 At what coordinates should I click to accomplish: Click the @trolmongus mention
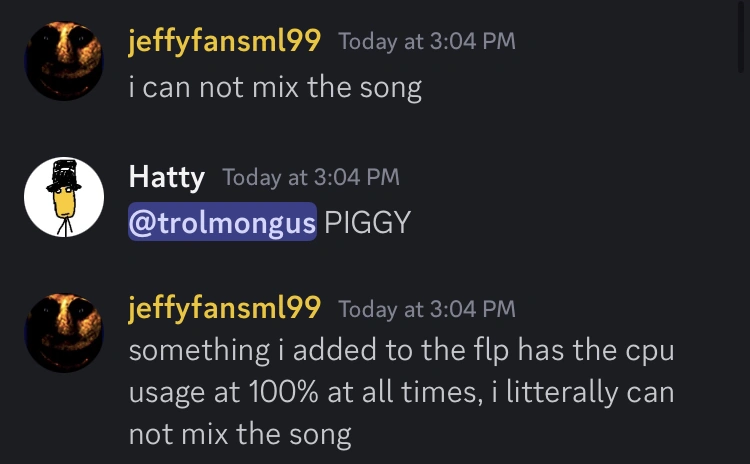coord(222,221)
